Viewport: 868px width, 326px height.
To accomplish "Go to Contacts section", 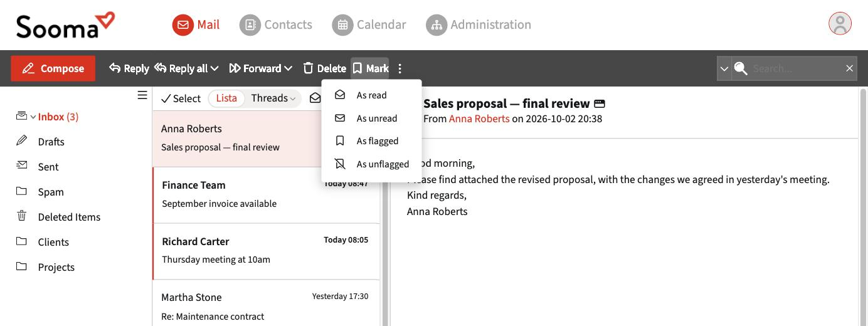I will (276, 24).
